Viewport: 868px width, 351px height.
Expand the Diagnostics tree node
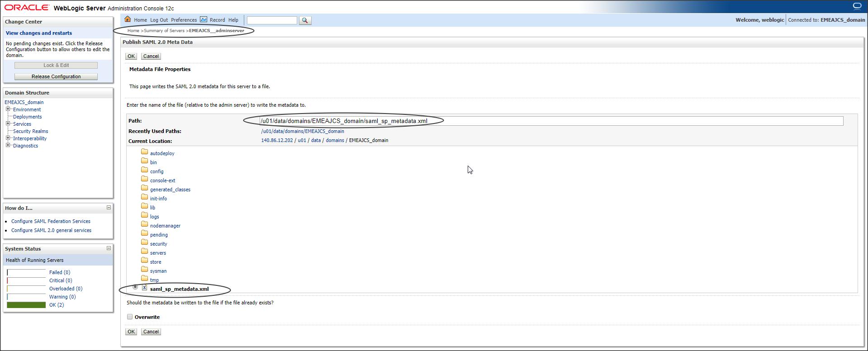[x=8, y=145]
